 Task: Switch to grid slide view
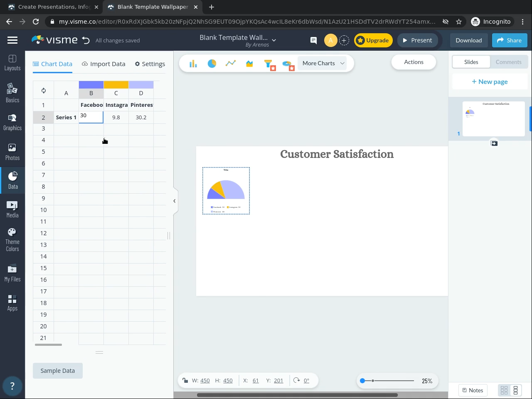[504, 390]
